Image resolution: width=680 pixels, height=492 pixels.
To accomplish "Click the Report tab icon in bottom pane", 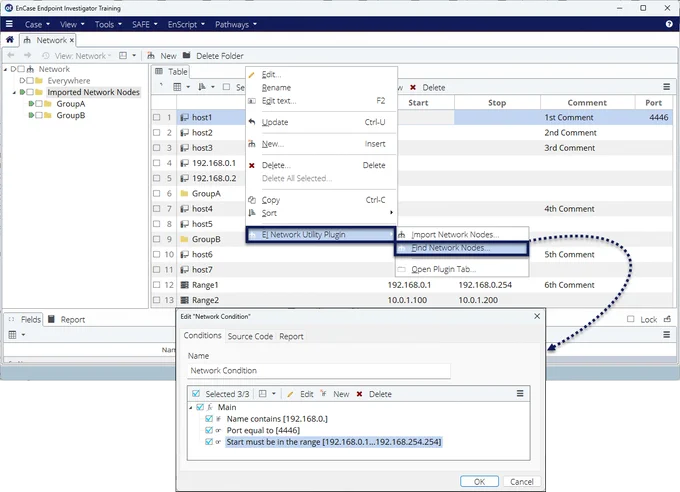I will pyautogui.click(x=51, y=319).
